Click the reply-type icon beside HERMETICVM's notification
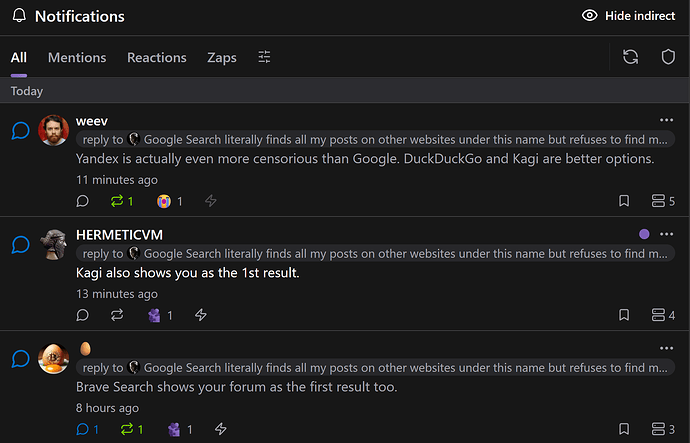 coord(21,245)
